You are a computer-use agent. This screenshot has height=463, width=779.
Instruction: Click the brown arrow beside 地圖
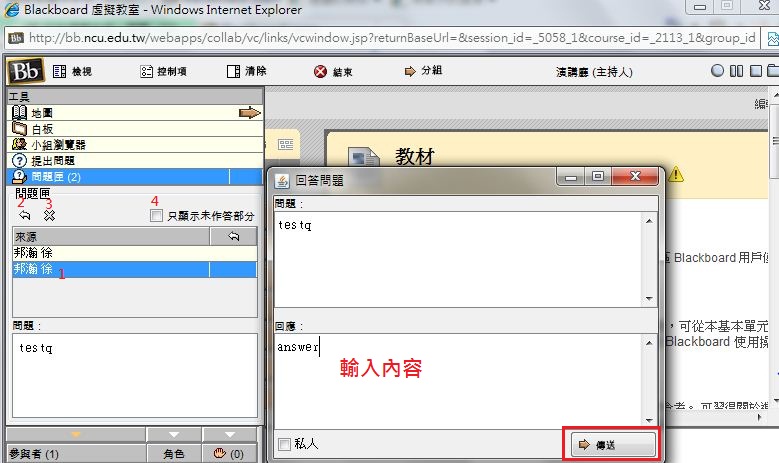click(x=249, y=113)
